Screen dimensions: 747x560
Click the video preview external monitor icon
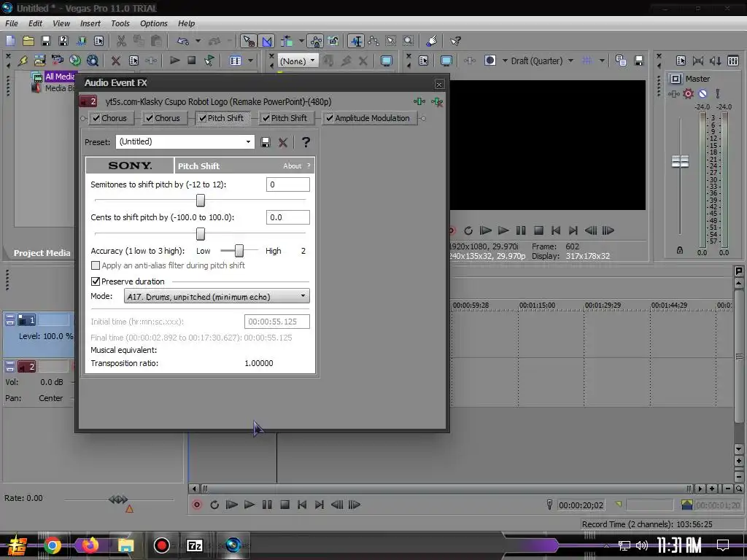coord(446,61)
